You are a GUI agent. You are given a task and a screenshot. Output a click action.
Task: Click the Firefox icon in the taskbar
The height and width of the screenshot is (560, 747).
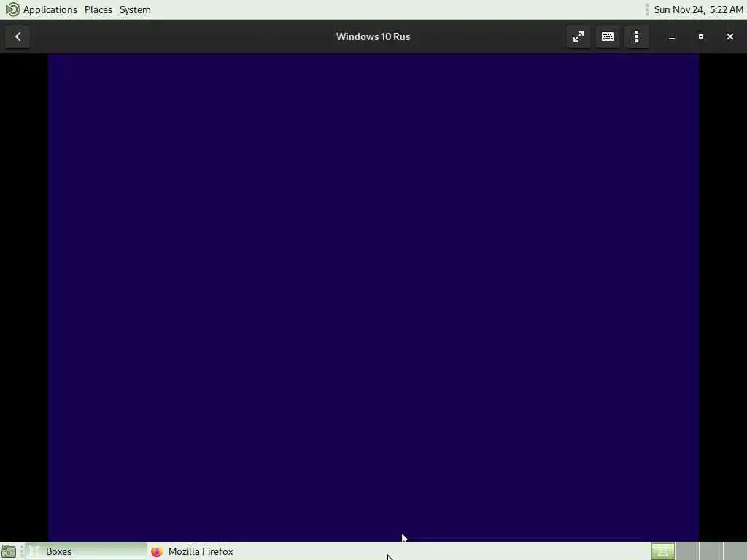point(157,551)
